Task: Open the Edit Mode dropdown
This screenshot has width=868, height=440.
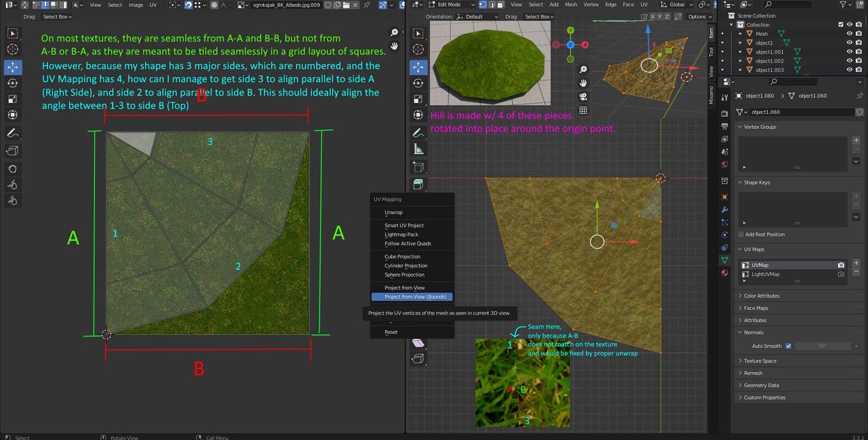Action: pyautogui.click(x=450, y=5)
